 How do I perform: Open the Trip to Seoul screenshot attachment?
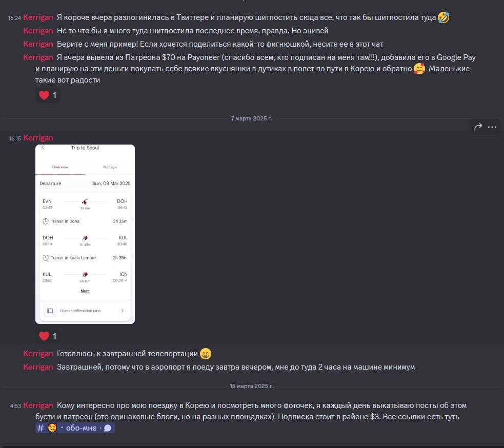(x=85, y=234)
